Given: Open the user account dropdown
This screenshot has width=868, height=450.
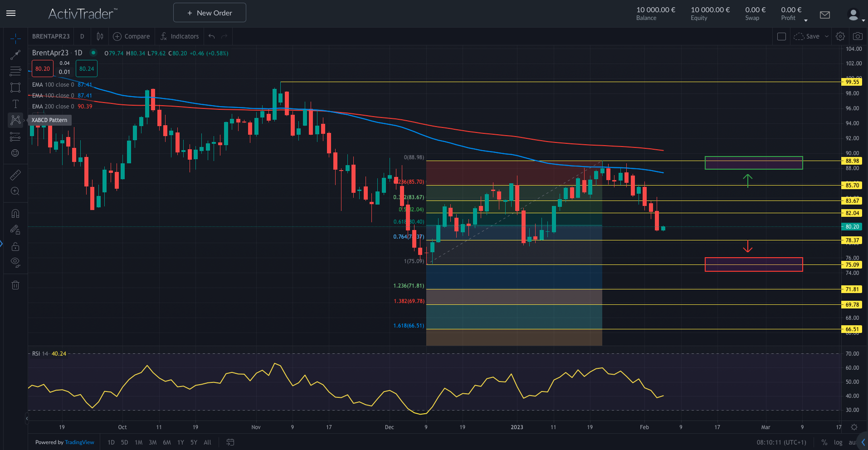Looking at the screenshot, I should click(855, 15).
